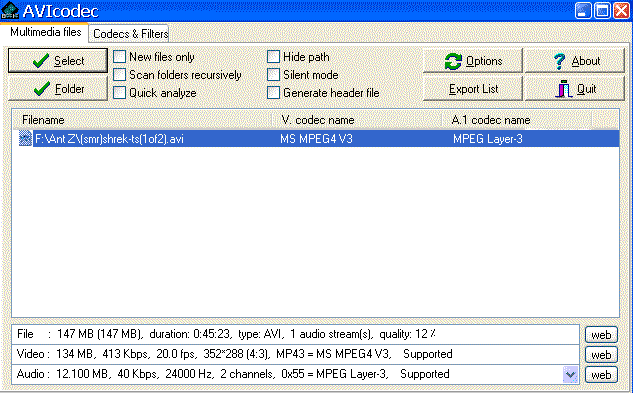Click MS MPEG4 V3 cell in file row
This screenshot has height=393, width=633.
coord(316,139)
